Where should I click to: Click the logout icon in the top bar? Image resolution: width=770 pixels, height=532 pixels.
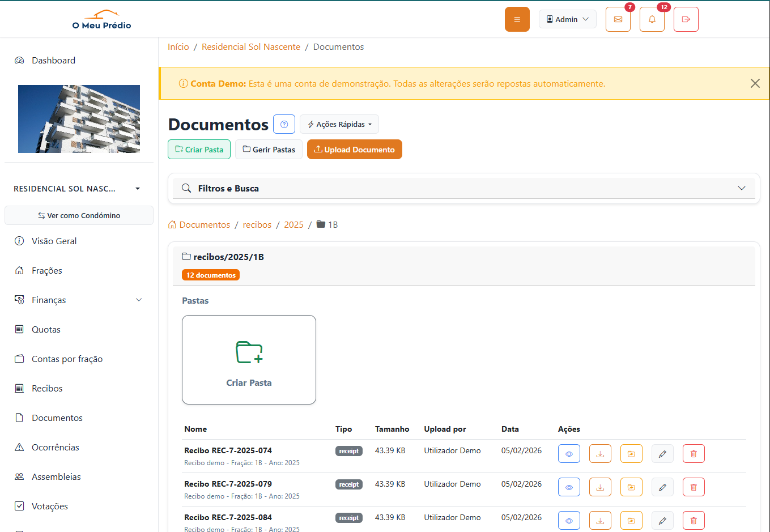[x=686, y=19]
